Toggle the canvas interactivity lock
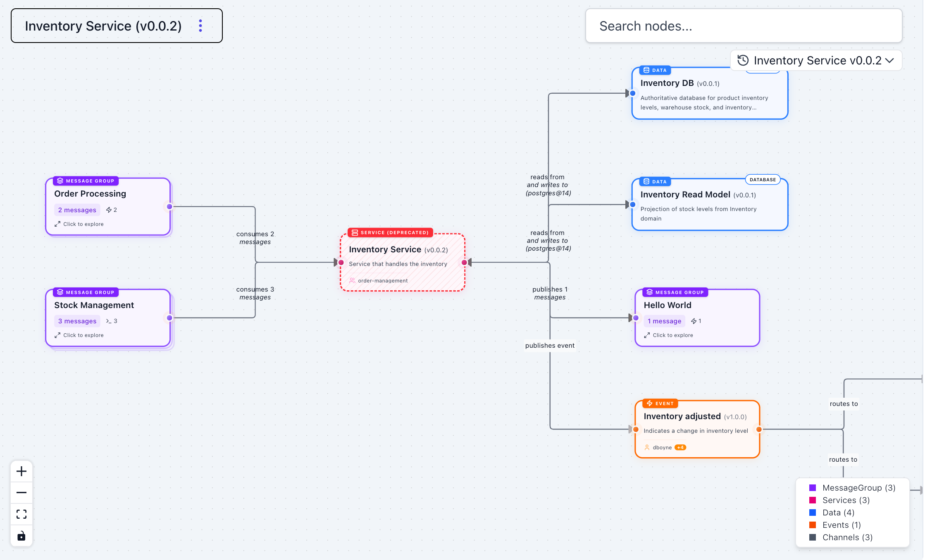The image size is (925, 560). (x=21, y=536)
